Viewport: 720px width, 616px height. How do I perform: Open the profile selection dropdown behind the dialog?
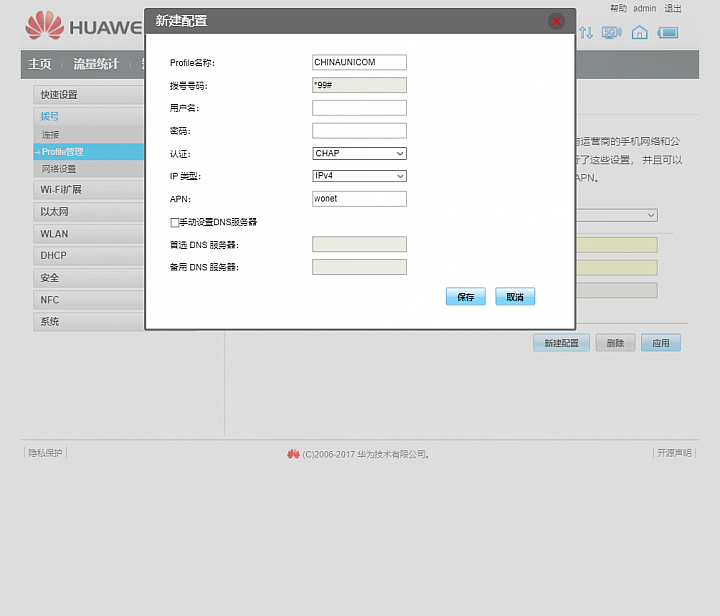click(x=617, y=215)
